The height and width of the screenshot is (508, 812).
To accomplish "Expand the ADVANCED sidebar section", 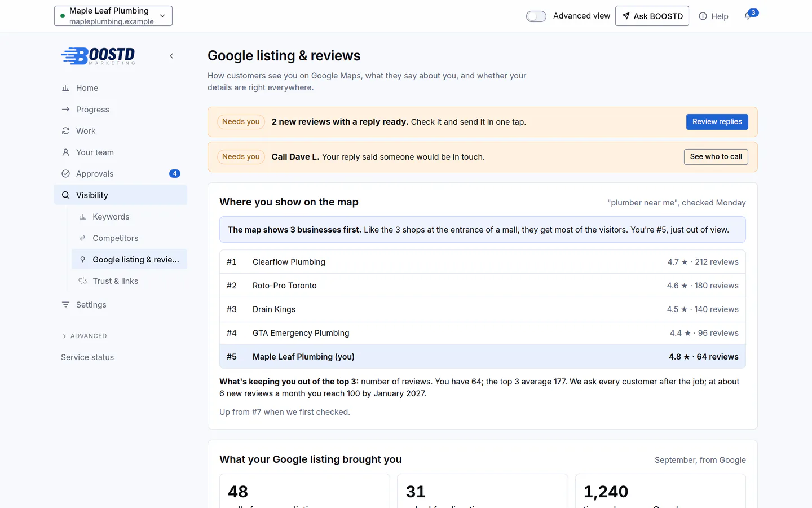I will coord(84,336).
